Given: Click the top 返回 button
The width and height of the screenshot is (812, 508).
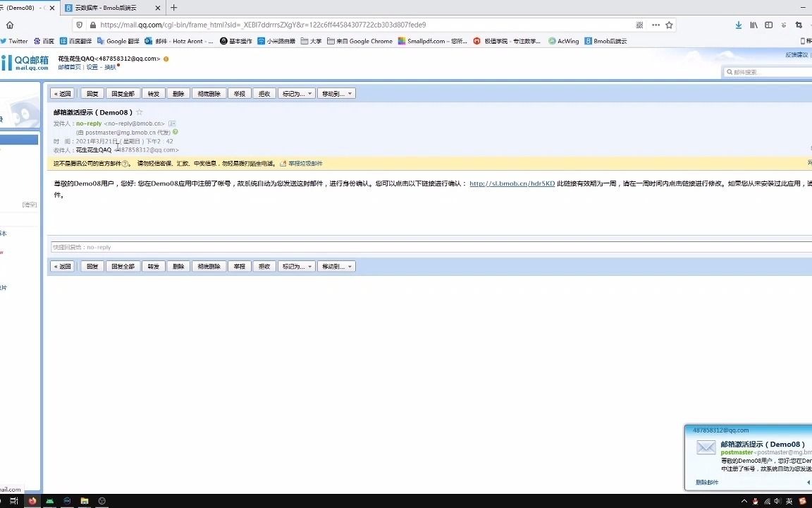Looking at the screenshot, I should pos(63,94).
